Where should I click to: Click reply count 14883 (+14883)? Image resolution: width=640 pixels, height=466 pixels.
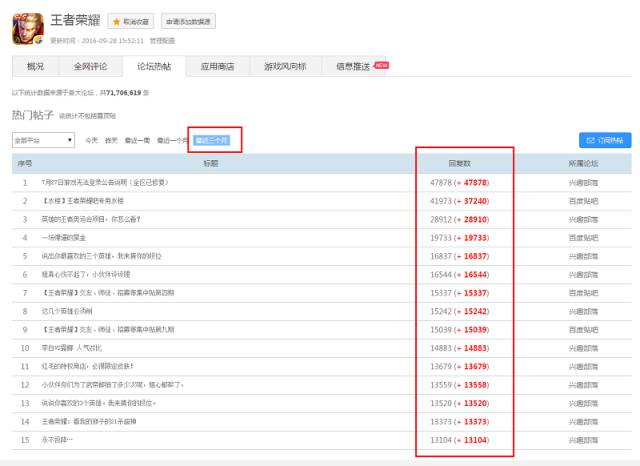coord(460,348)
